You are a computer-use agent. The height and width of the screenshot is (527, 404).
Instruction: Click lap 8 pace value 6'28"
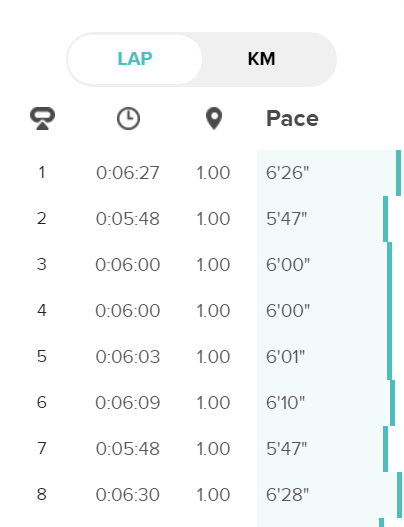(287, 495)
